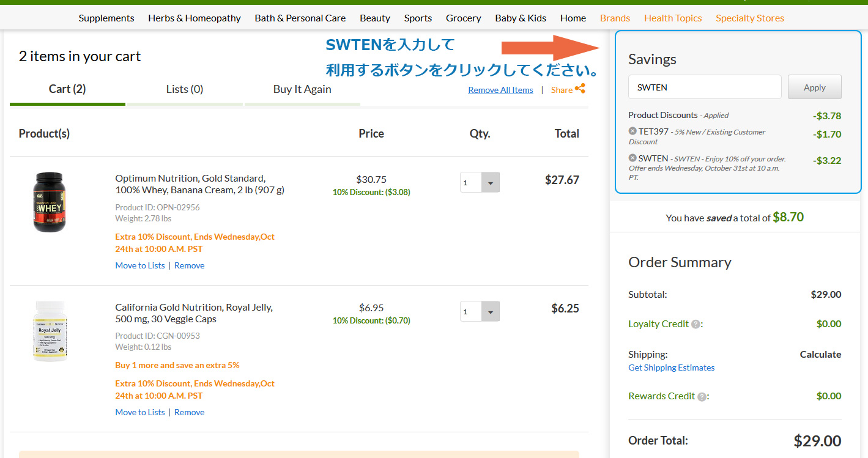Remove the SWTEN promo code icon

(x=632, y=158)
